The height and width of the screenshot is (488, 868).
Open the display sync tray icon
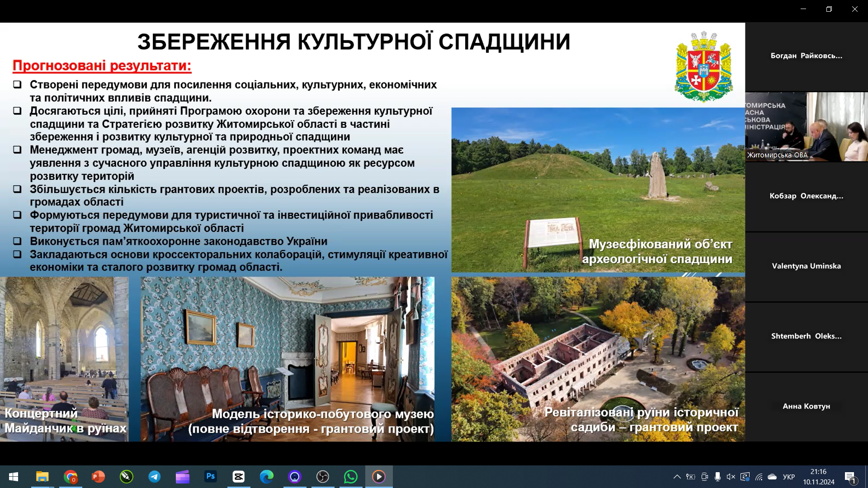click(745, 477)
